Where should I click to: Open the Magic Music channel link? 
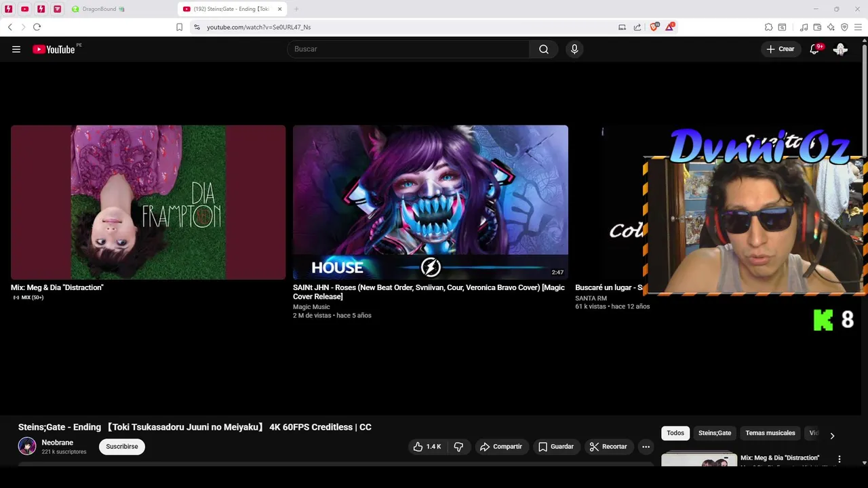click(x=311, y=307)
